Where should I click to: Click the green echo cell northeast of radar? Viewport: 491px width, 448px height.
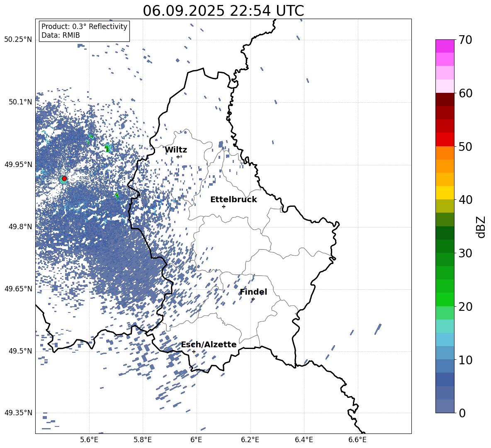click(108, 148)
